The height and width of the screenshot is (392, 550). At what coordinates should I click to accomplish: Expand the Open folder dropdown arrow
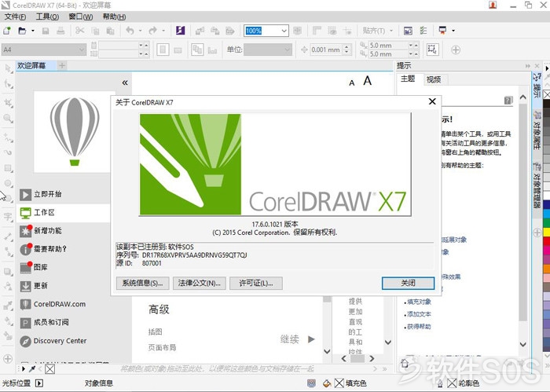point(33,31)
